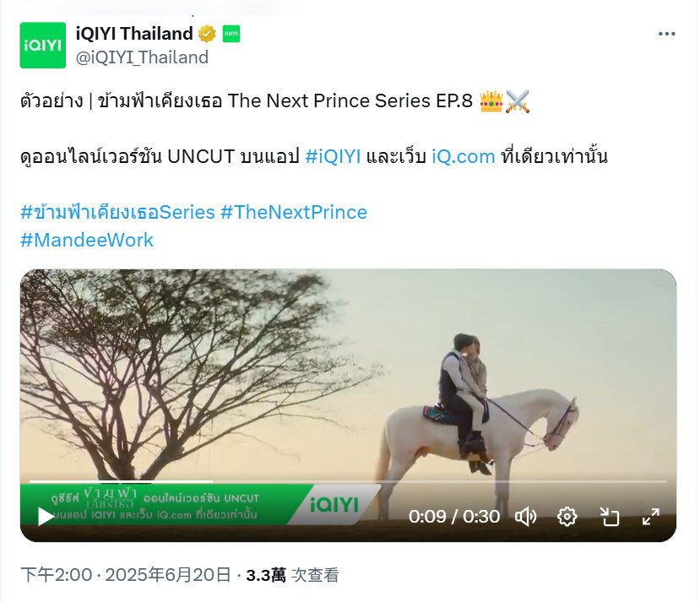Click the tweet timestamp 下午2:00 2025年6月20日
The image size is (700, 602).
126,575
